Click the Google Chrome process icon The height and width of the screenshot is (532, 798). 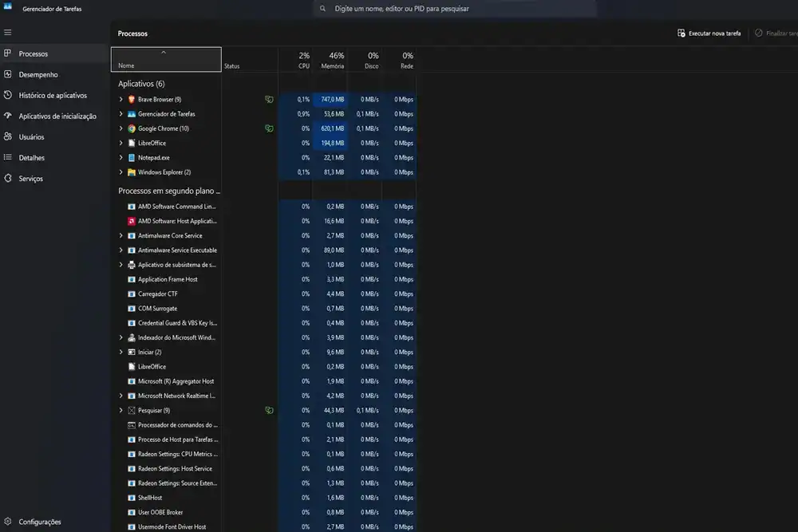coord(131,128)
